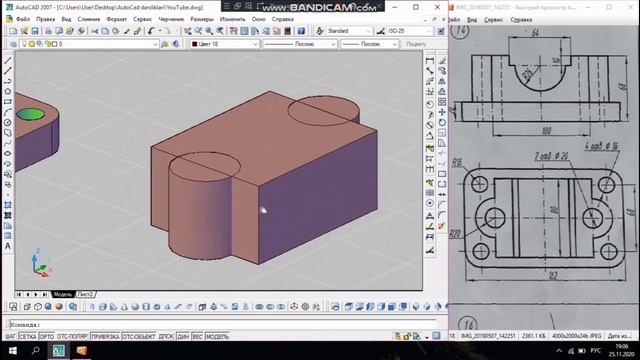Open the Формат menu
640x360 pixels.
point(116,19)
